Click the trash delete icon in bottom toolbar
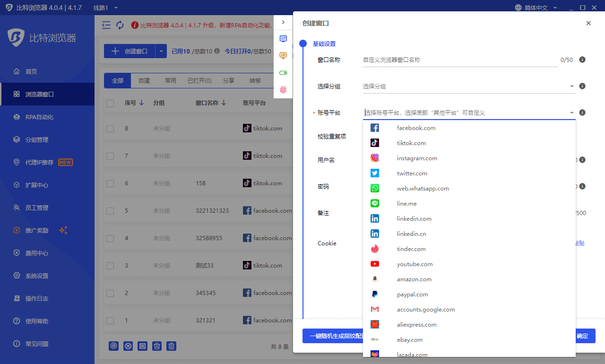The width and height of the screenshot is (605, 364). pyautogui.click(x=171, y=346)
